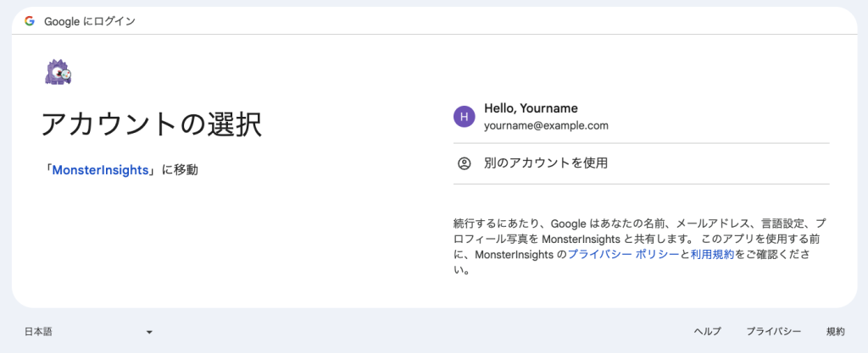Open the 利用規約 link
Viewport: 868px width, 353px height.
tap(712, 255)
